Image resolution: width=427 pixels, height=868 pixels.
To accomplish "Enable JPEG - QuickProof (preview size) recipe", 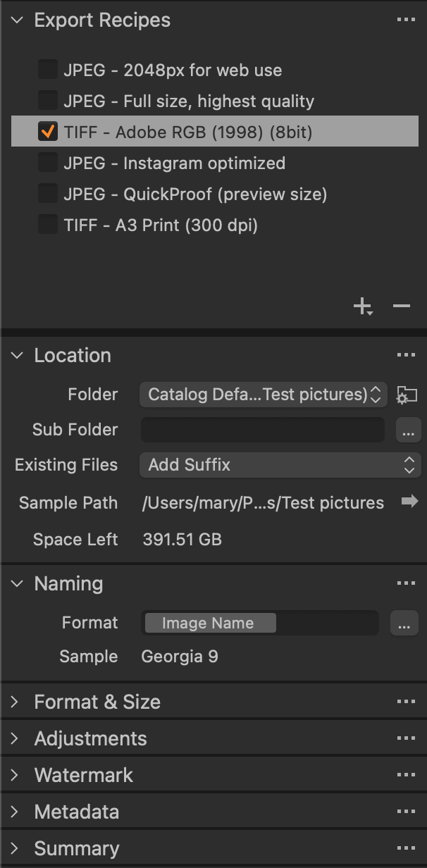I will tap(48, 194).
